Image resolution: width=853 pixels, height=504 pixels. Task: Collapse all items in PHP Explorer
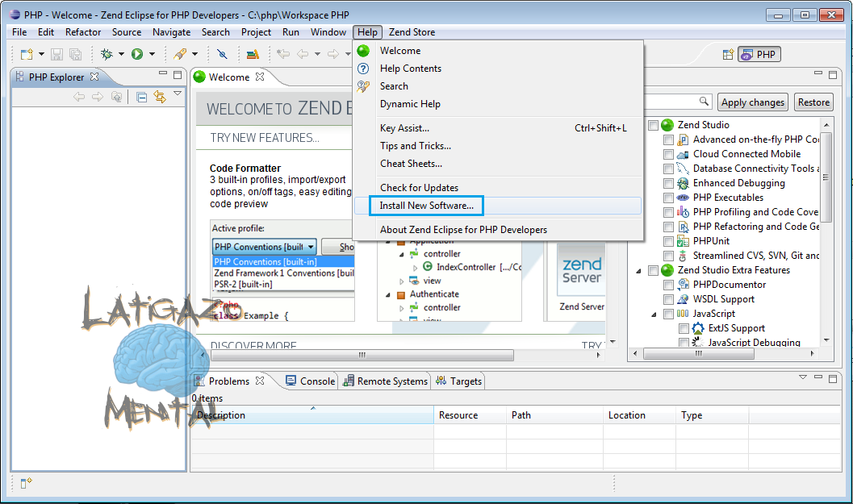pos(142,96)
